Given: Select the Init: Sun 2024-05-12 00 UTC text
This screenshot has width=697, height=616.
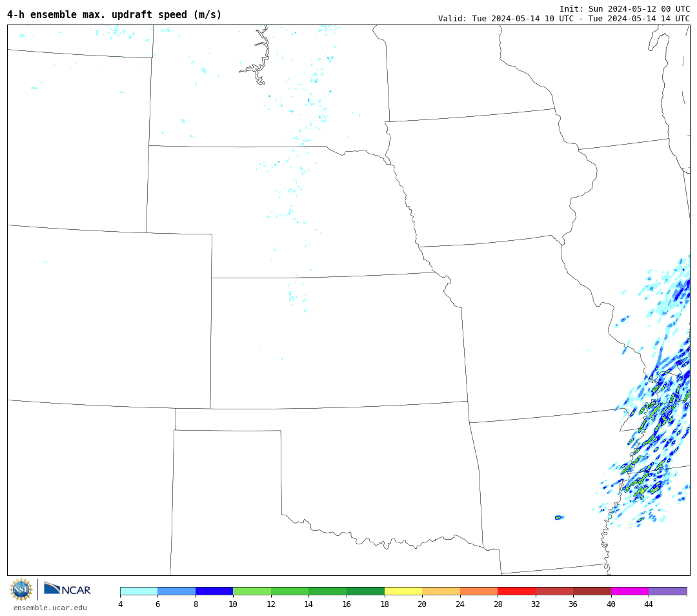Looking at the screenshot, I should pyautogui.click(x=625, y=9).
